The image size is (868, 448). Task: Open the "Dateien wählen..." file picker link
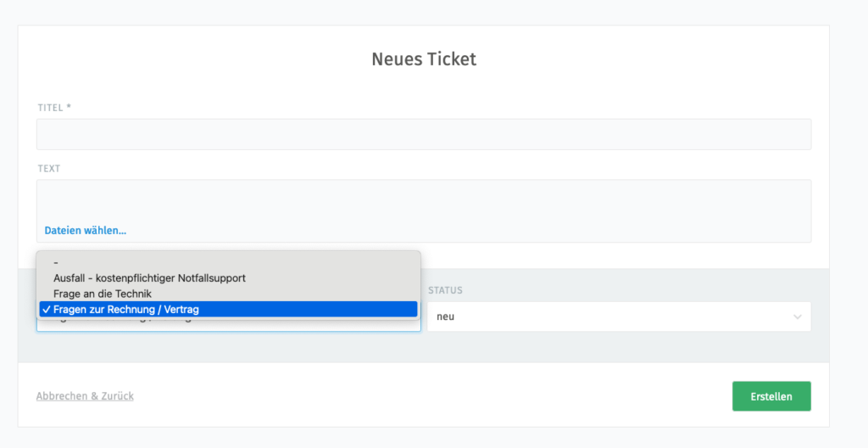tap(86, 230)
